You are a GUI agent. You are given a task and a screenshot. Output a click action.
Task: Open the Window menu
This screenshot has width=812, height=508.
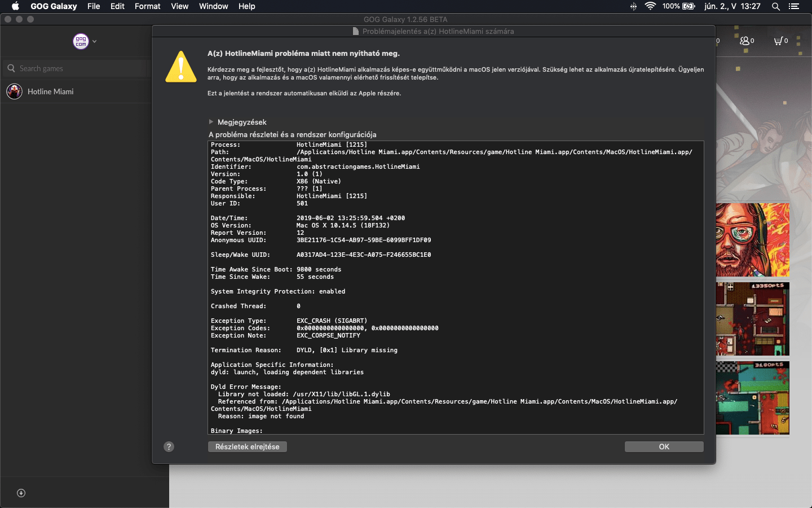pos(213,6)
